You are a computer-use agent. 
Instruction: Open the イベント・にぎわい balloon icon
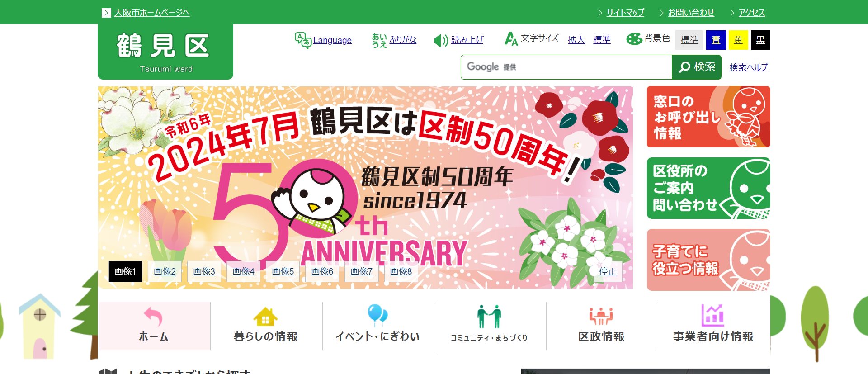point(377,315)
